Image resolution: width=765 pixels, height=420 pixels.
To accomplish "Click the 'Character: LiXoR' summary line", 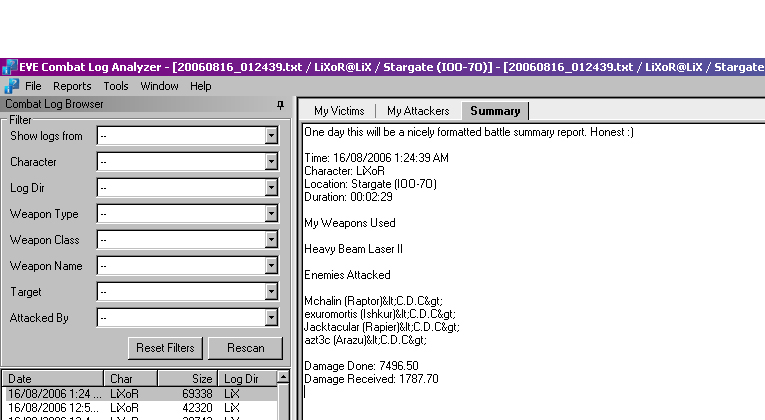I will (x=344, y=171).
